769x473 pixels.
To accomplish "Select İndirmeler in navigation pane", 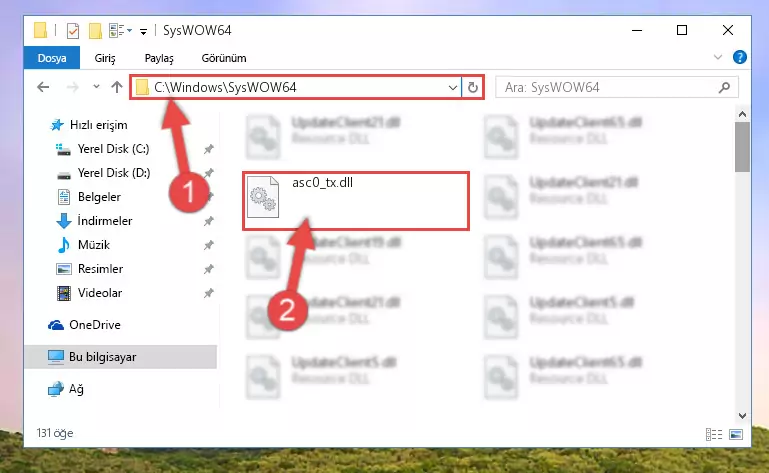I will tap(104, 221).
